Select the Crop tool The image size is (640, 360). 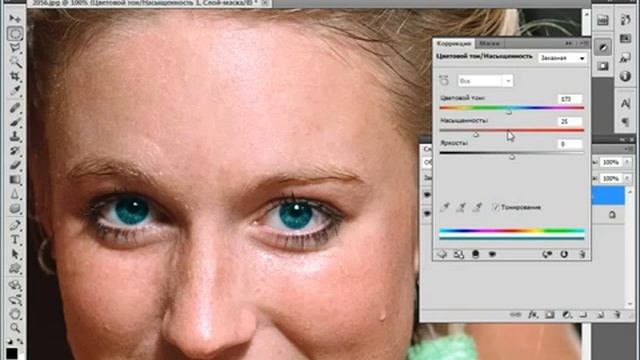(x=15, y=76)
